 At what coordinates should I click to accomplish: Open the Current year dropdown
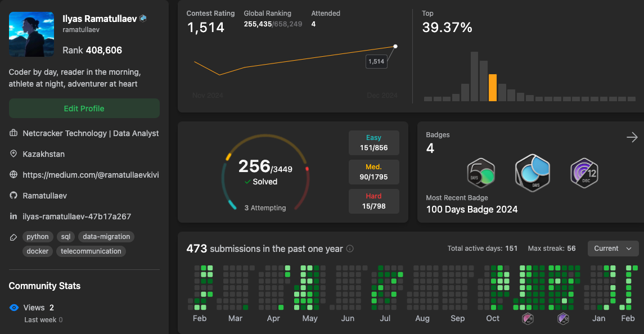click(x=613, y=248)
